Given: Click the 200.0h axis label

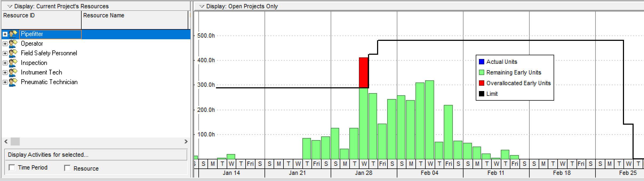Looking at the screenshot, I should [x=206, y=110].
